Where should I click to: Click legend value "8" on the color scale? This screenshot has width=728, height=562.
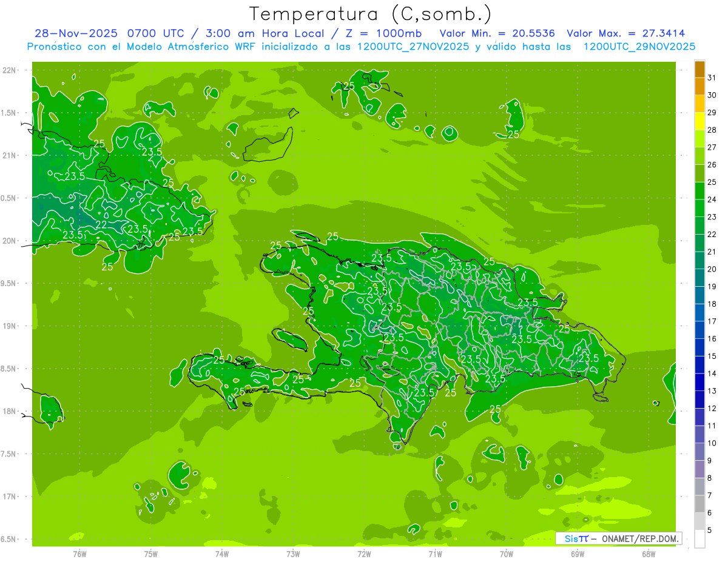point(709,478)
